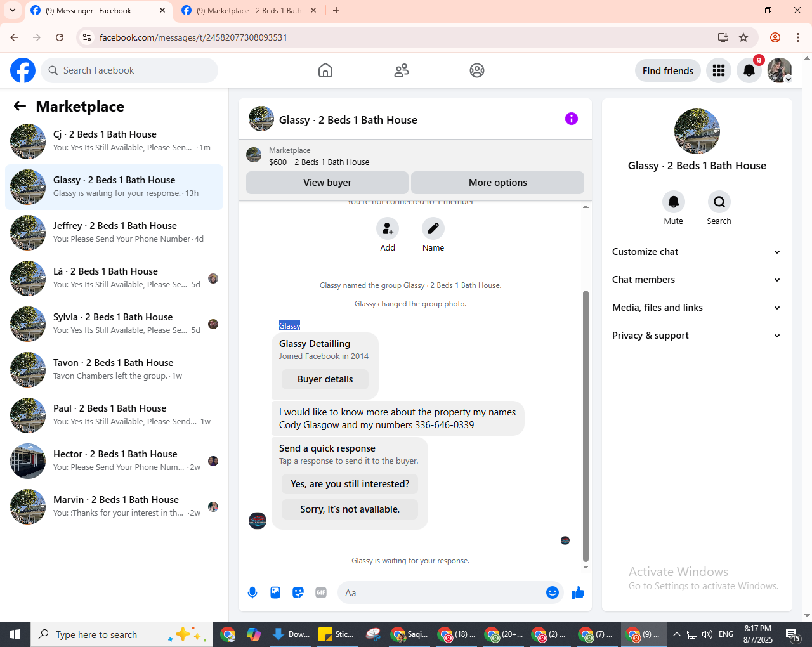Expand the Chat members section
Image resolution: width=812 pixels, height=647 pixels.
coord(696,280)
